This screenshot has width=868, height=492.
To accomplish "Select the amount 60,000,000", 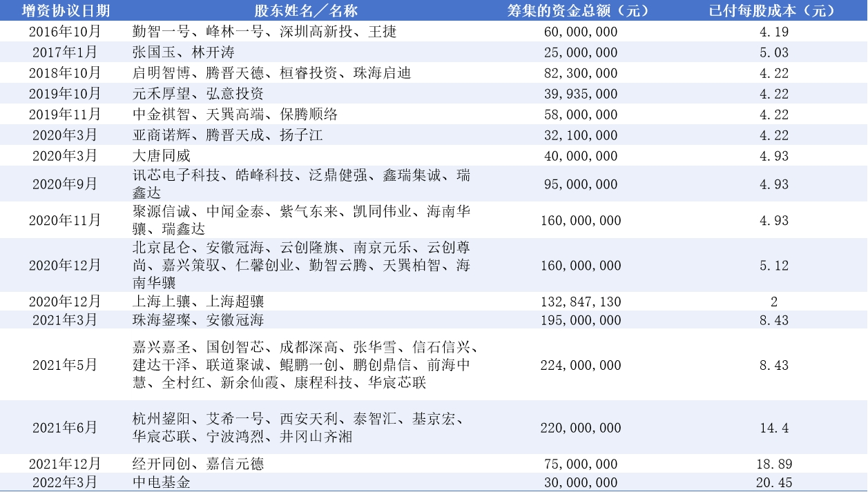I will point(581,32).
